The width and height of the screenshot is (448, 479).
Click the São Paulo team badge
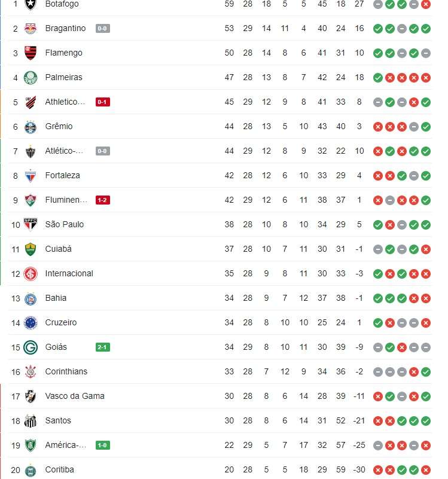[x=31, y=224]
